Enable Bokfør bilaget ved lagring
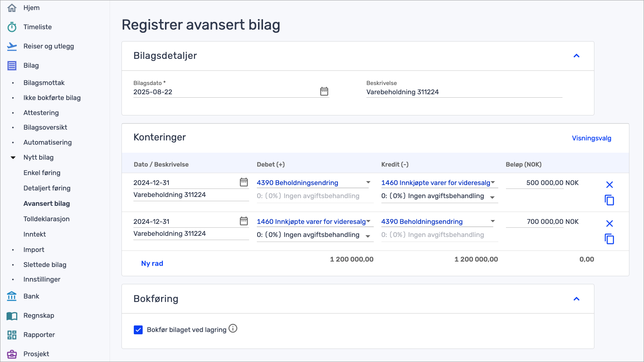The image size is (644, 362). [x=138, y=330]
